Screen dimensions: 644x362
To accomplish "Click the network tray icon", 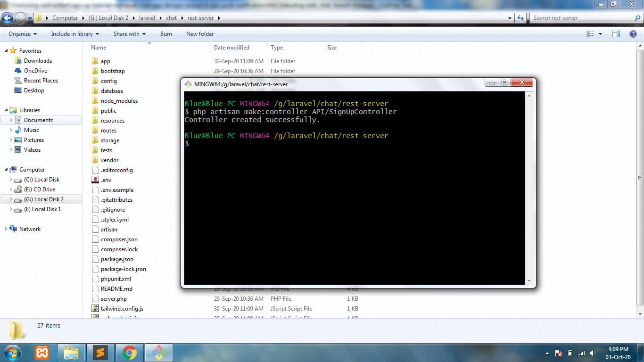I will (x=581, y=353).
